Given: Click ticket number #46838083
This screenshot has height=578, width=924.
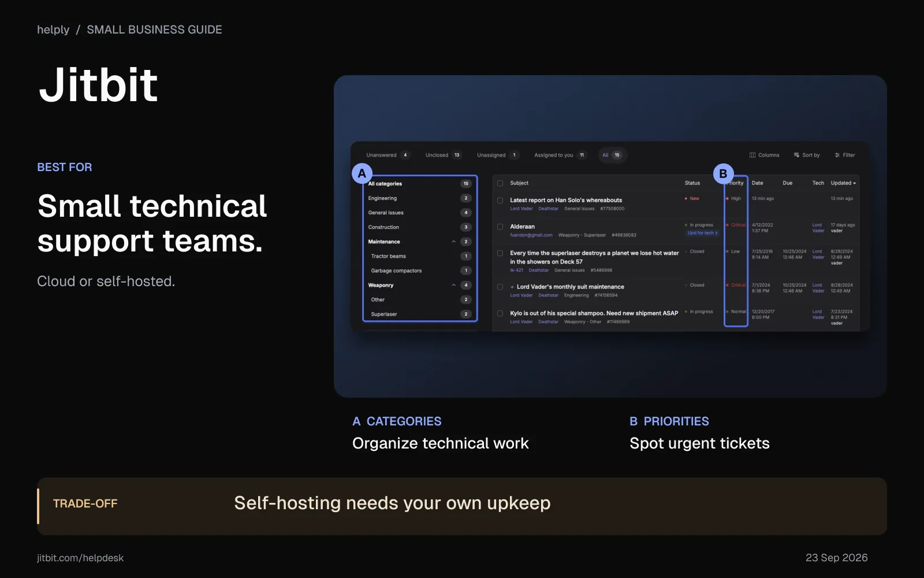Looking at the screenshot, I should (x=624, y=235).
